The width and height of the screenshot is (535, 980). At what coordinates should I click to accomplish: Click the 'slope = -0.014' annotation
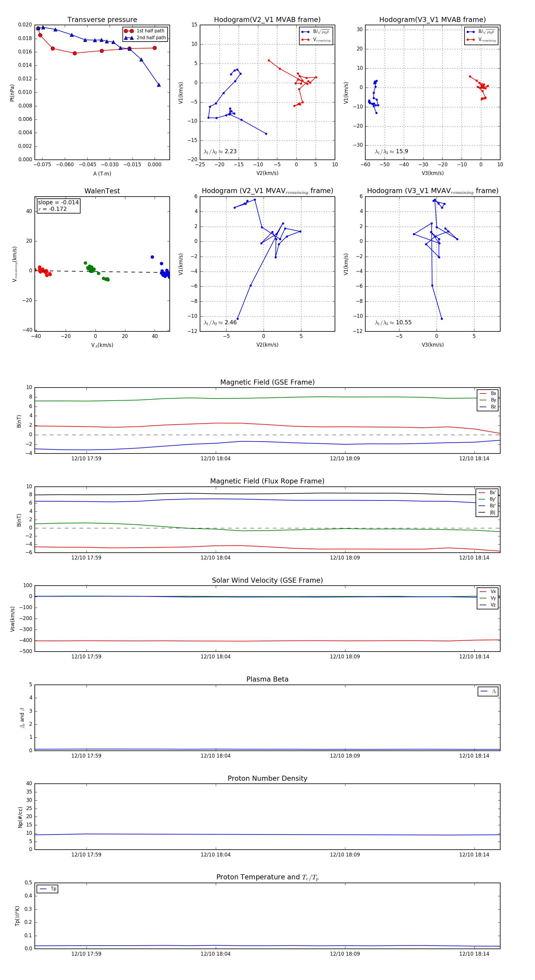(58, 203)
